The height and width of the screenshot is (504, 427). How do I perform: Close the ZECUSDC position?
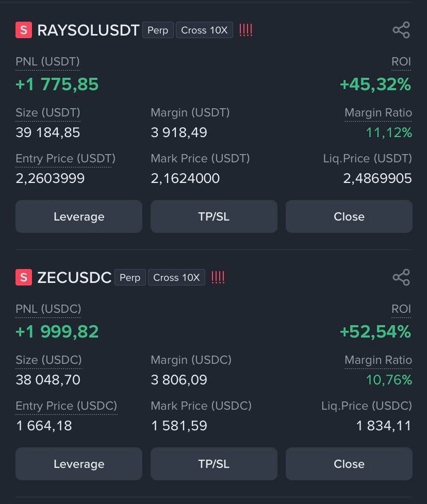349,464
